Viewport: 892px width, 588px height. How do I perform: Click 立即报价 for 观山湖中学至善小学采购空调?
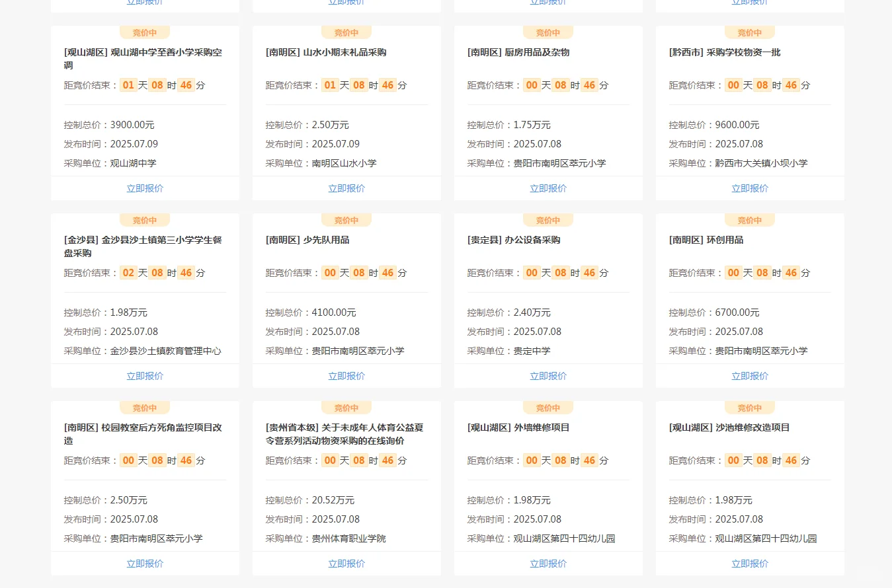[x=145, y=188]
